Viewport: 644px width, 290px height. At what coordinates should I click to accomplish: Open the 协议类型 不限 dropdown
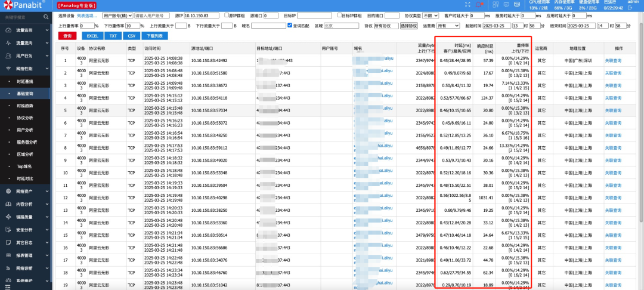pyautogui.click(x=431, y=15)
